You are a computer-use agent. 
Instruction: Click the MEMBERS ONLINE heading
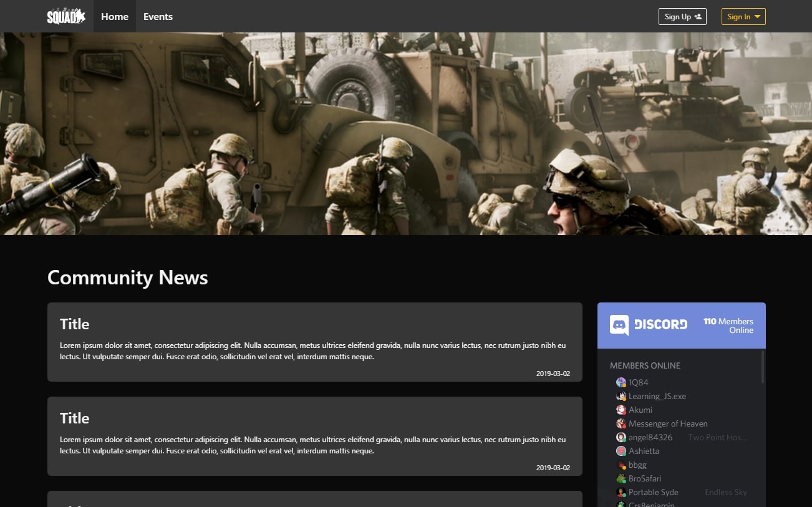pos(645,365)
